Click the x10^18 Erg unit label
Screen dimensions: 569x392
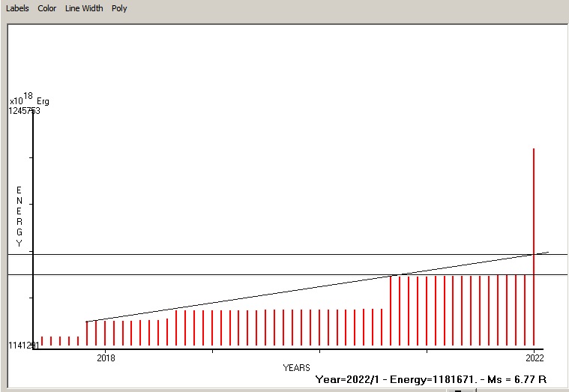coord(29,99)
